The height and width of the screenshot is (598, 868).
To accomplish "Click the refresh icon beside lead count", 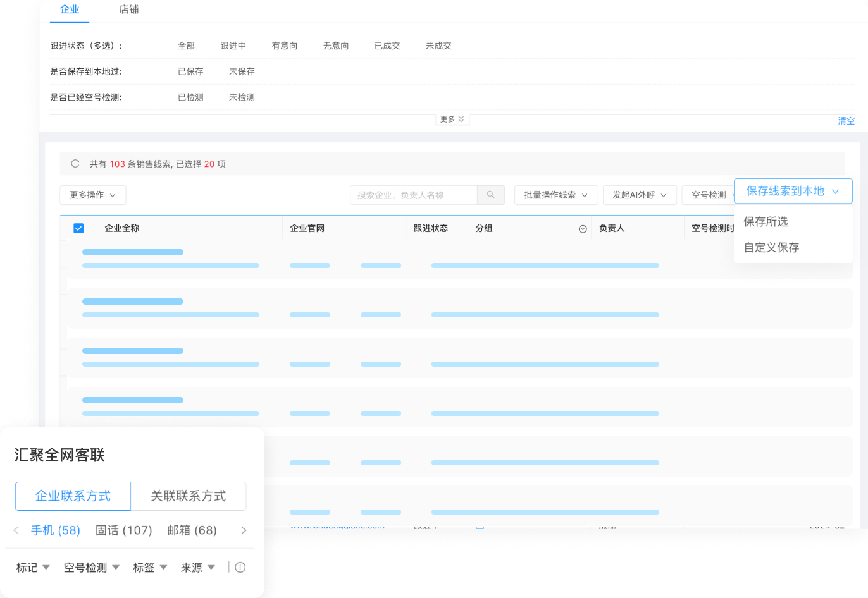I will pos(75,164).
